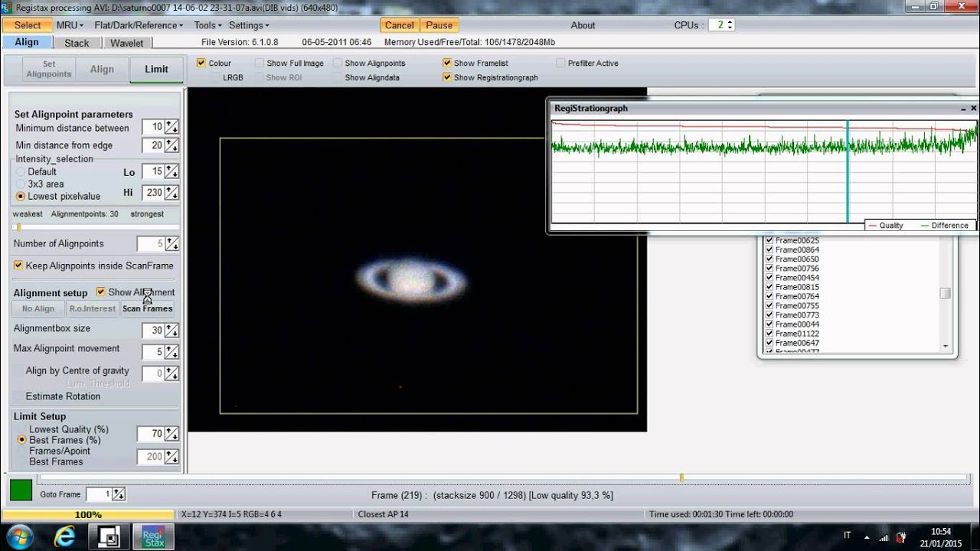Uncheck Frame00864 in the frame list
The image size is (980, 551).
[769, 250]
